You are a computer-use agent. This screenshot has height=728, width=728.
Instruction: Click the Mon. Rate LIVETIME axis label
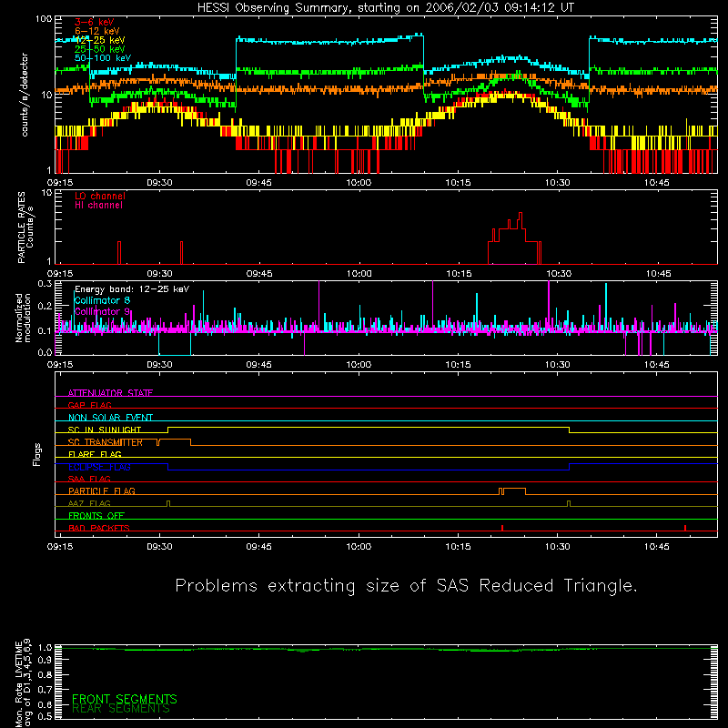click(x=23, y=682)
